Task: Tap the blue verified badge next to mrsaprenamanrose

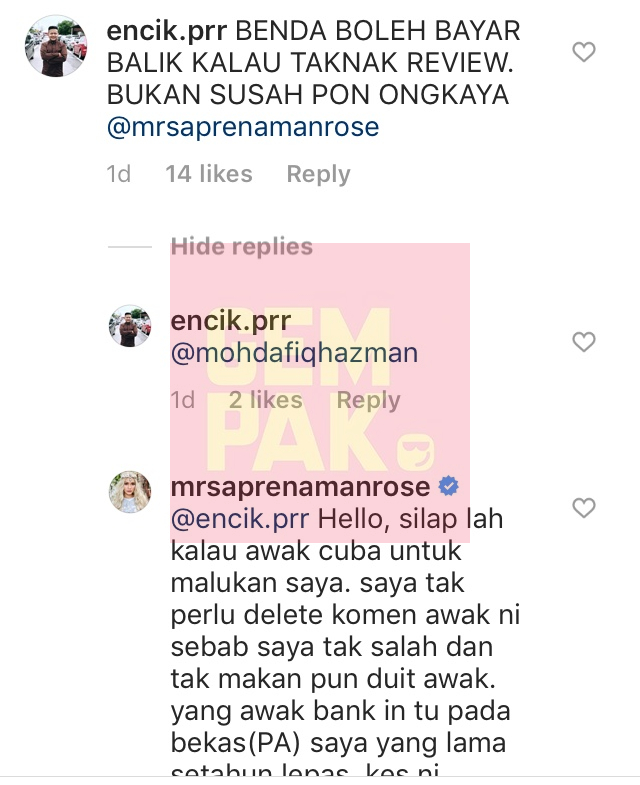Action: [449, 486]
